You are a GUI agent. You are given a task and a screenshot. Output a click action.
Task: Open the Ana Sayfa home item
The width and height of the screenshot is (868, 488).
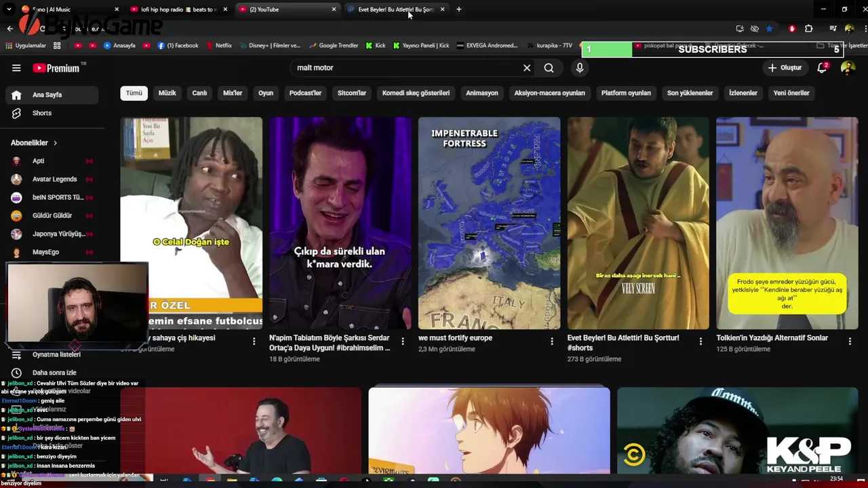52,95
